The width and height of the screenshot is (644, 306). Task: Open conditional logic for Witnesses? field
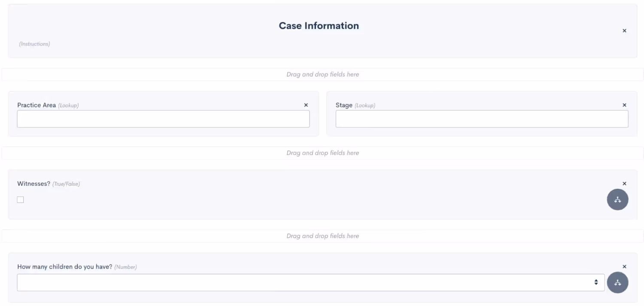[617, 200]
